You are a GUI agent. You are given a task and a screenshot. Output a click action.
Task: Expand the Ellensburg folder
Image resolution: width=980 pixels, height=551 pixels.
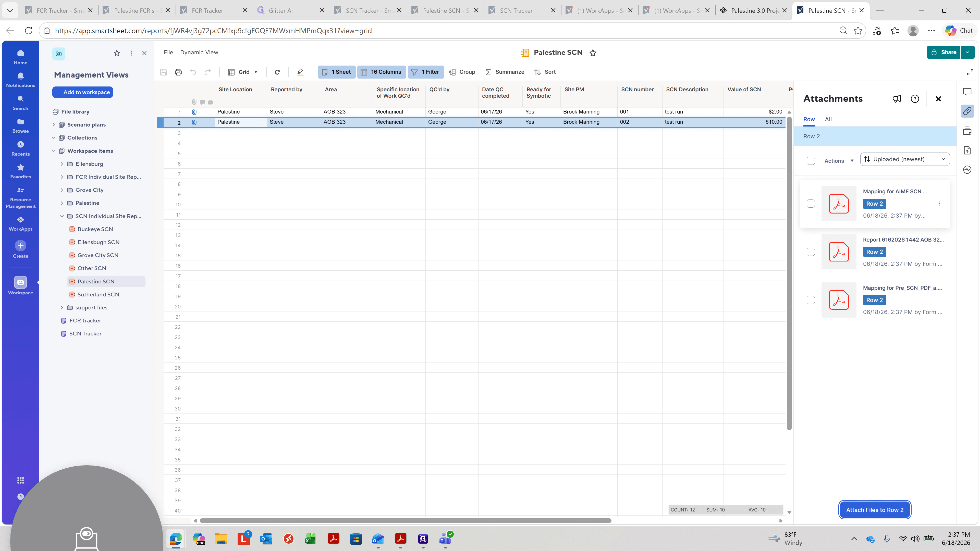point(62,164)
